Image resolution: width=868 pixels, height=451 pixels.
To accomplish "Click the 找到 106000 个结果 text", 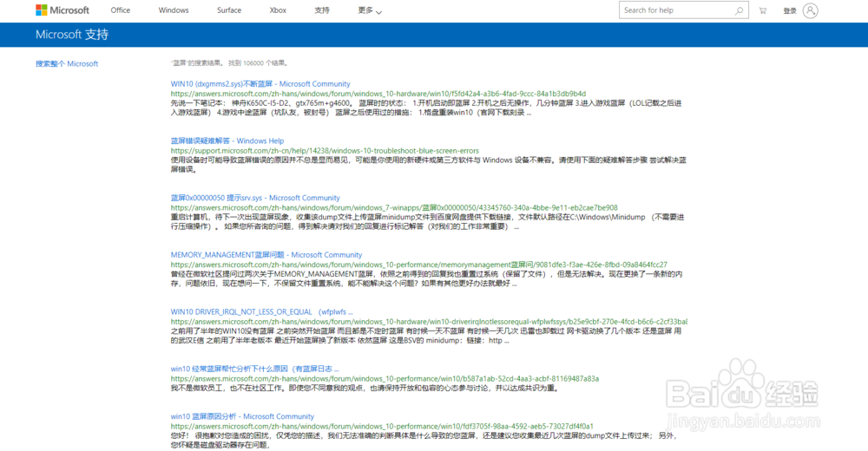I will [259, 63].
